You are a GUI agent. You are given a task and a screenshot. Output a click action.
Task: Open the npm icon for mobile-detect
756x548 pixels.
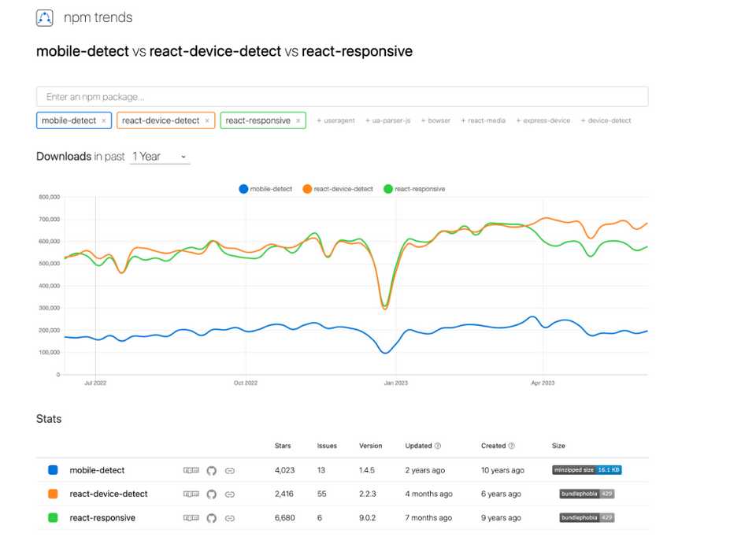pos(191,470)
